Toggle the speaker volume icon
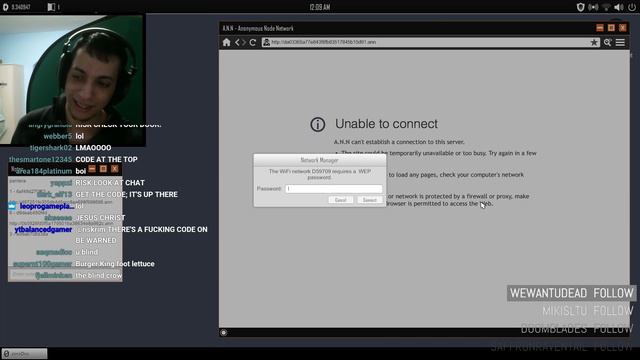This screenshot has width=640, height=360. [619, 7]
